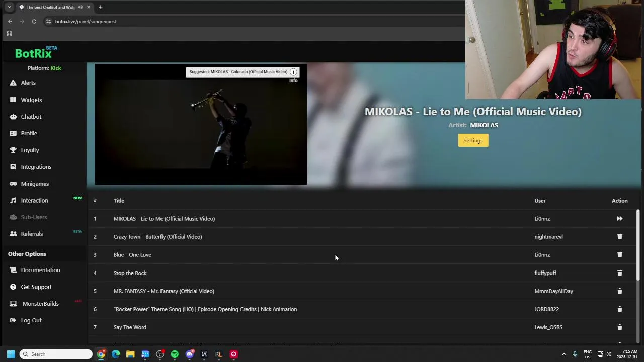Screen dimensions: 644x362
Task: Click the yellow Settings button
Action: [x=473, y=140]
